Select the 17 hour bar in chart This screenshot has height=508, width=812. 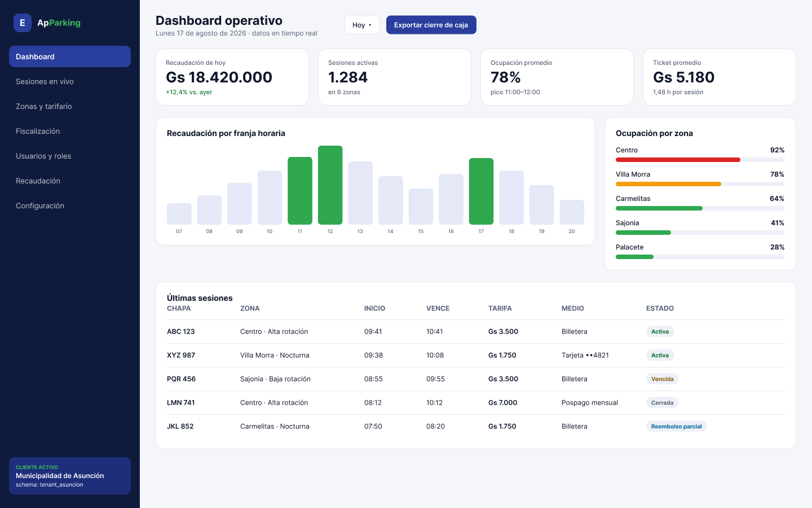pyautogui.click(x=482, y=191)
